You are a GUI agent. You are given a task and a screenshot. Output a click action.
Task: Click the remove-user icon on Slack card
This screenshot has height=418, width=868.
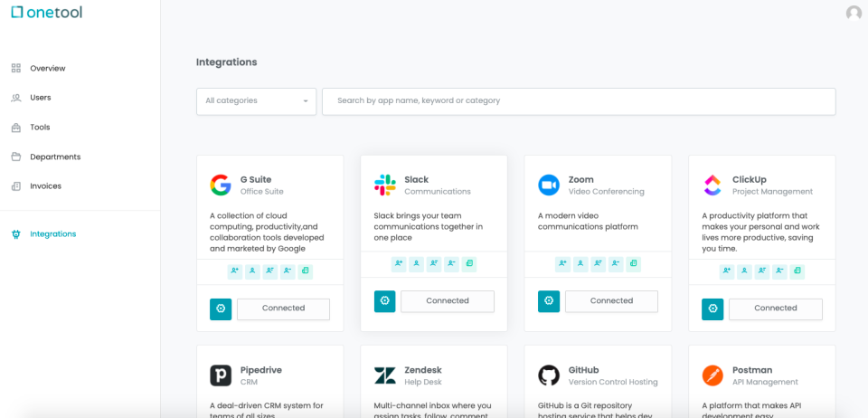point(452,264)
